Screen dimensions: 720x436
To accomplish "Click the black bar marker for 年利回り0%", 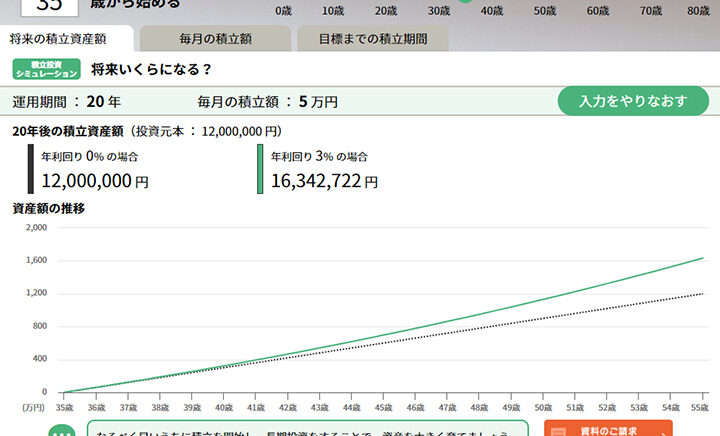I will click(x=31, y=169).
